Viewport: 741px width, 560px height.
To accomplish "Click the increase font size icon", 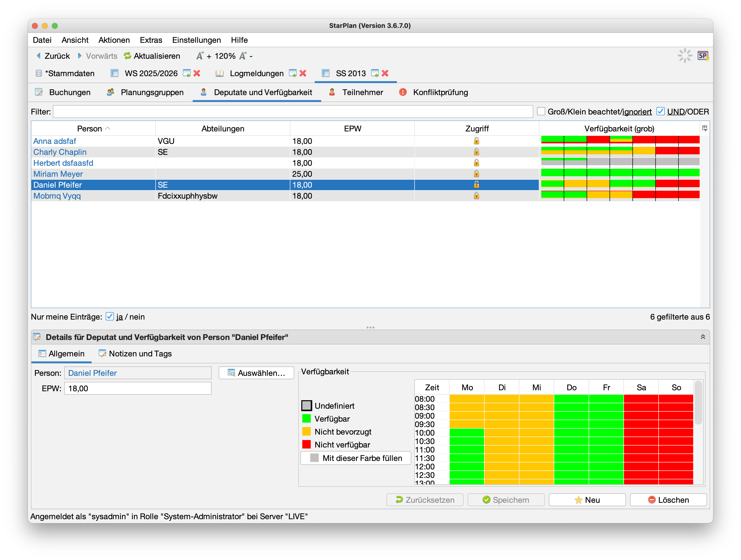I will [200, 56].
